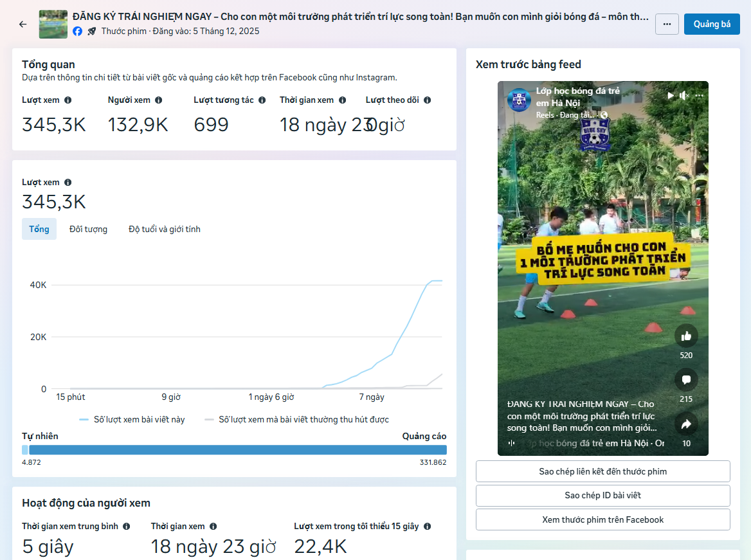Click the dark blue Quảng cáo portion of the bar

238,450
